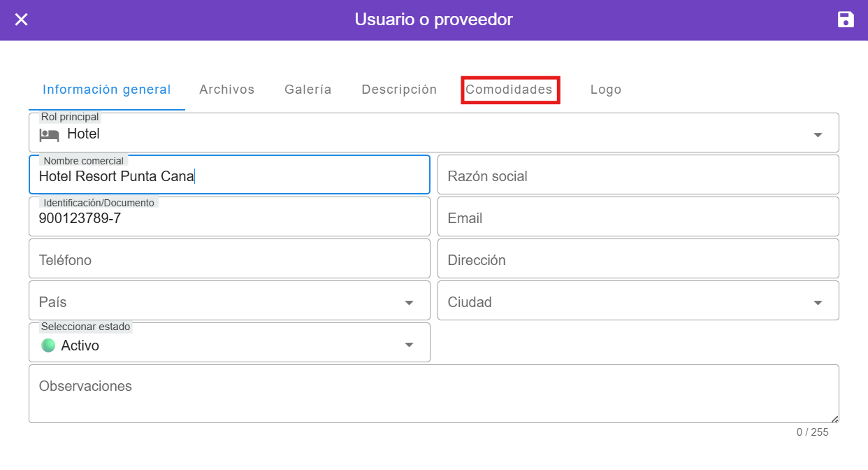The height and width of the screenshot is (470, 868).
Task: Go to the Galería tab
Action: tap(308, 90)
